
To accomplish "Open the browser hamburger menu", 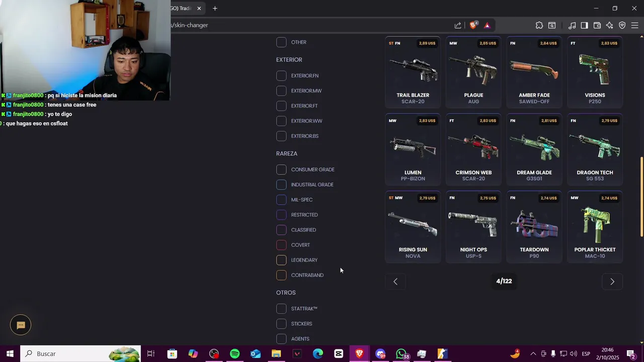I will click(x=634, y=25).
